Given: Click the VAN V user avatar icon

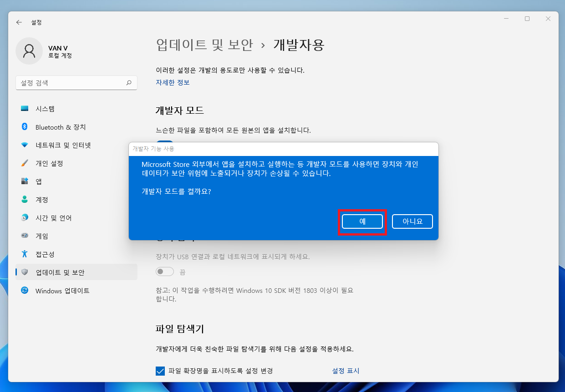Looking at the screenshot, I should pyautogui.click(x=29, y=51).
